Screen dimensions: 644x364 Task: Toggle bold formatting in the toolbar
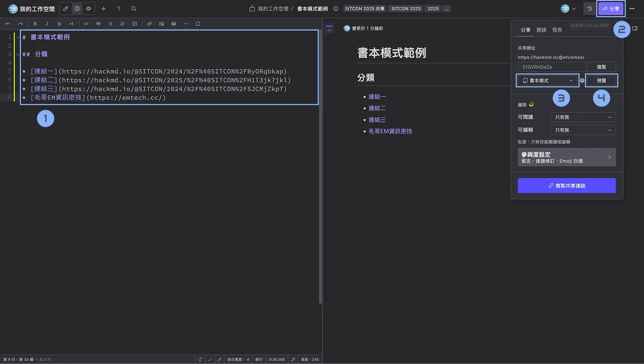point(34,24)
